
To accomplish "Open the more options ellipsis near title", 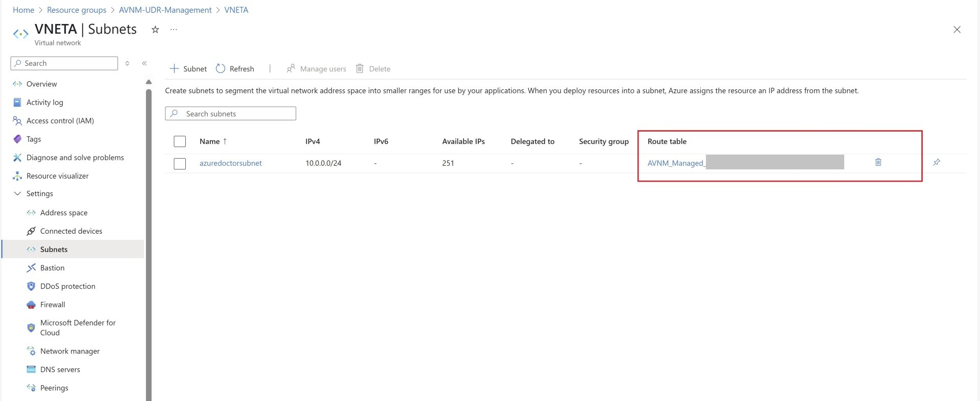I will click(174, 30).
